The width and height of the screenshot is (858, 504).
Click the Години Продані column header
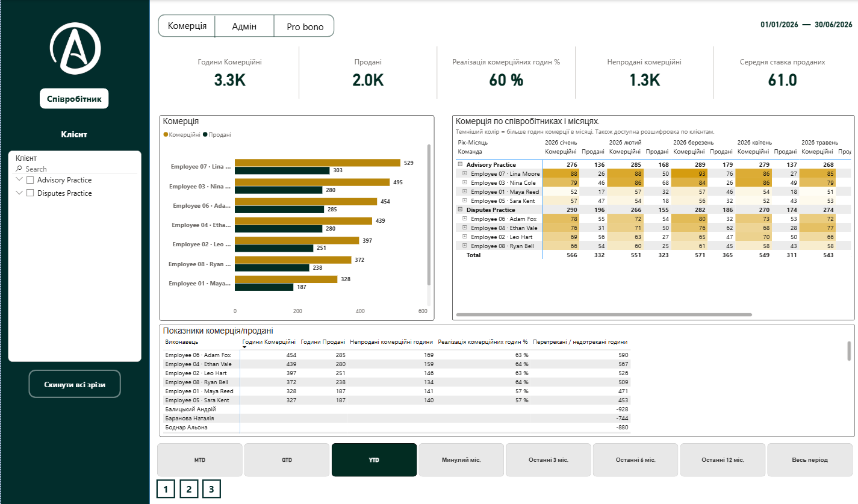[x=322, y=342]
